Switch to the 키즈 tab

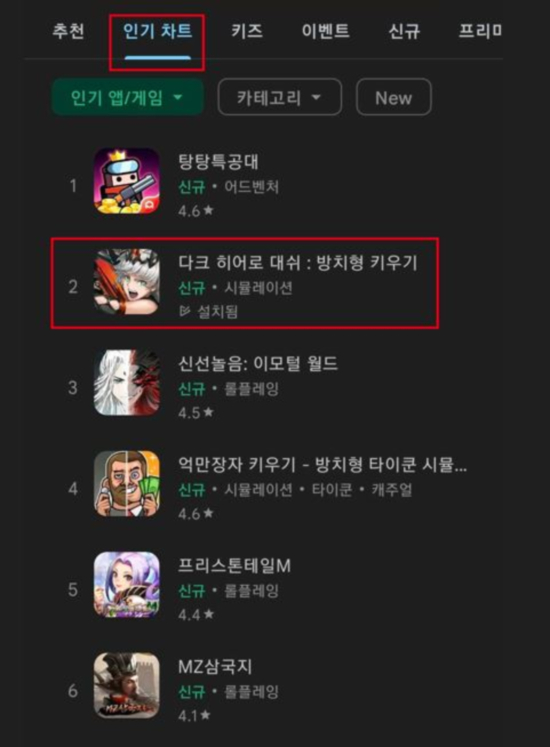pos(247,31)
